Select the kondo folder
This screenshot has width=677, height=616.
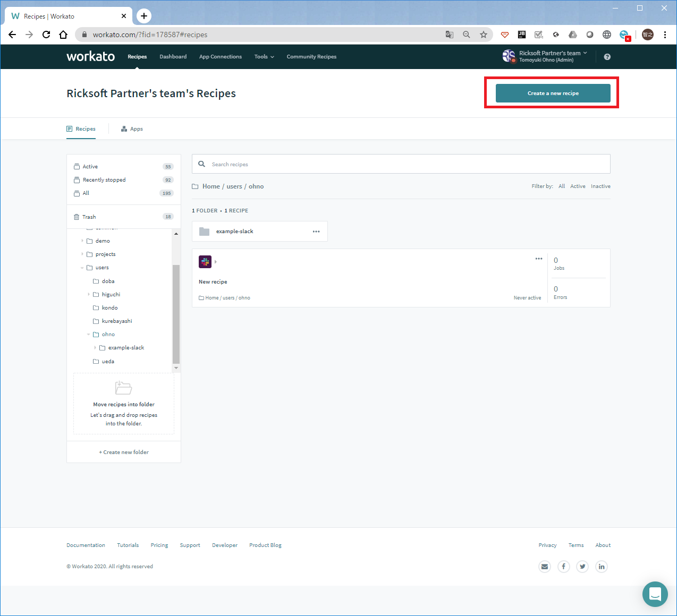(x=109, y=308)
